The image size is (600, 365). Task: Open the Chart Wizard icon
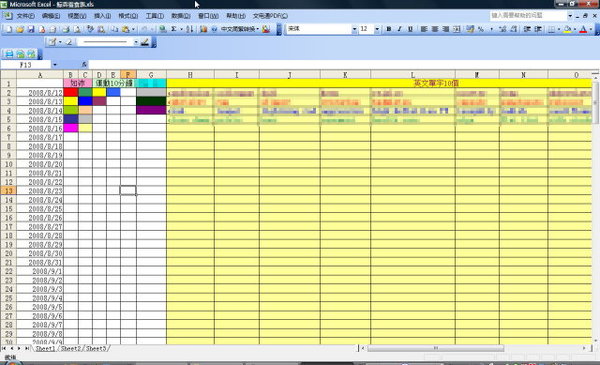click(x=203, y=29)
